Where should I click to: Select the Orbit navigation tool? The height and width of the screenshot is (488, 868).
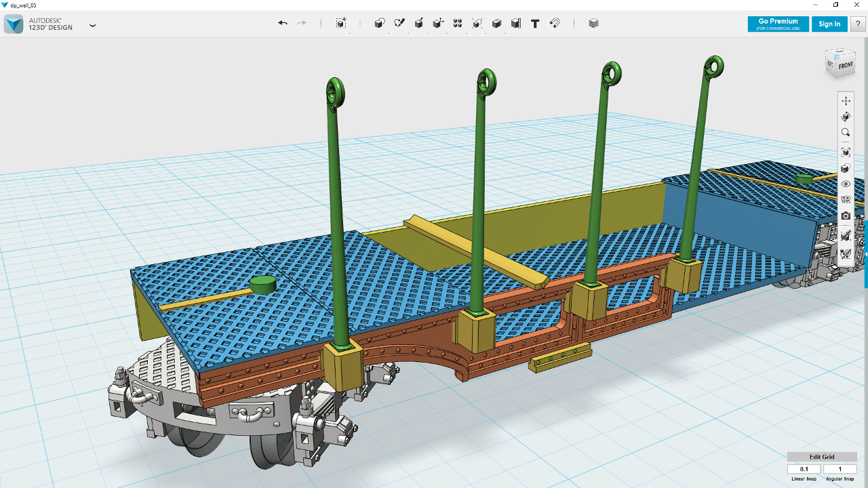[x=846, y=117]
